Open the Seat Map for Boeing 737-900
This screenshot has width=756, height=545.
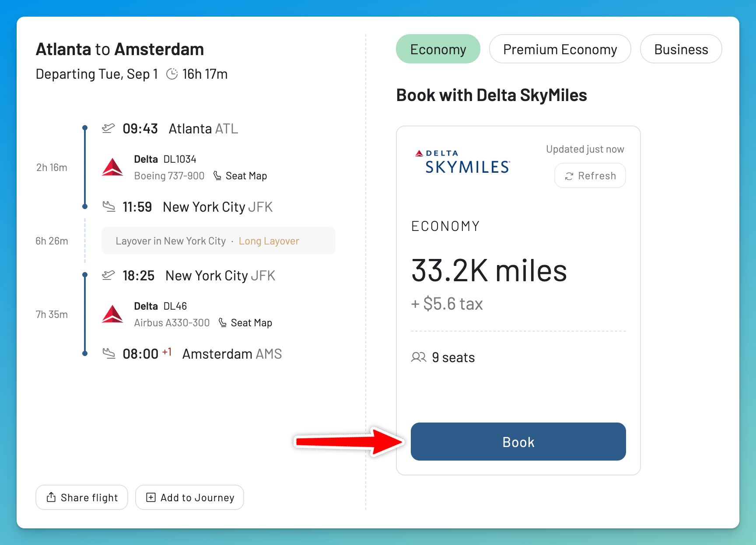240,176
